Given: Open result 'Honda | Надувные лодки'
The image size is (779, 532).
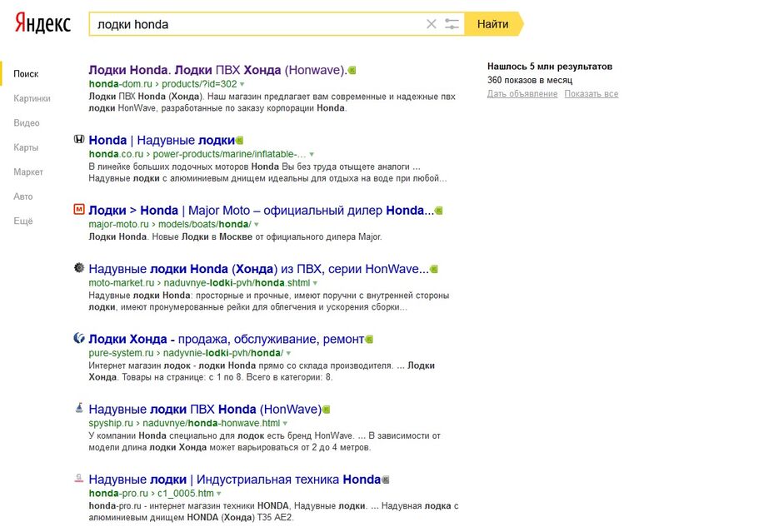Looking at the screenshot, I should [162, 140].
